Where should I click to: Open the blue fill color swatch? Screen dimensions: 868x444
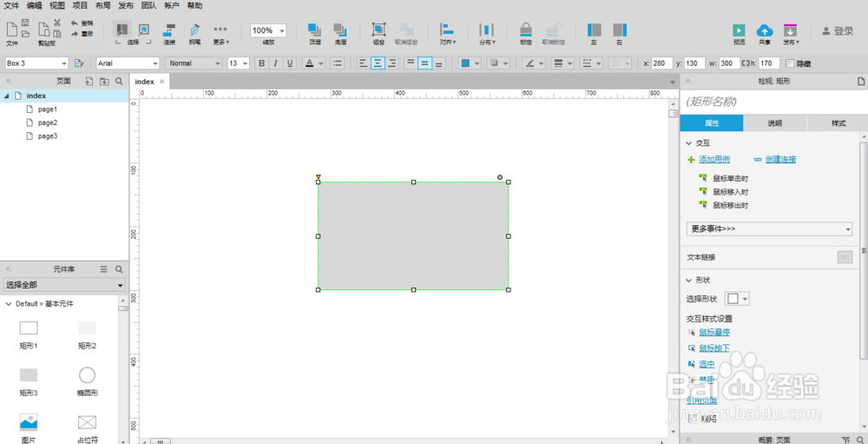click(470, 63)
